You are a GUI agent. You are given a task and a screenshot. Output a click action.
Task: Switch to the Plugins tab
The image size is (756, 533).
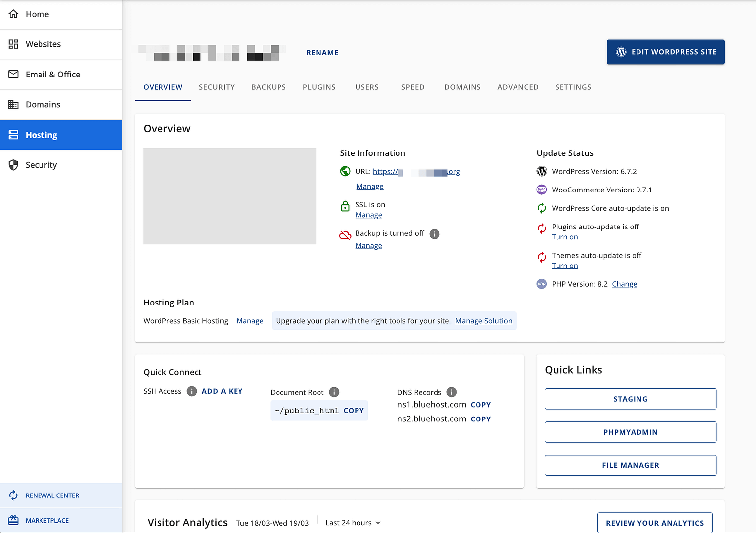point(319,87)
